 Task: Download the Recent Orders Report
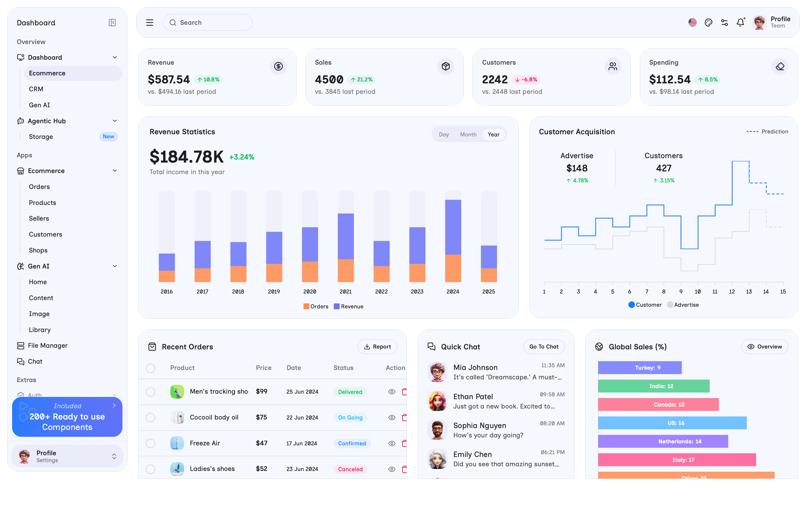point(377,346)
